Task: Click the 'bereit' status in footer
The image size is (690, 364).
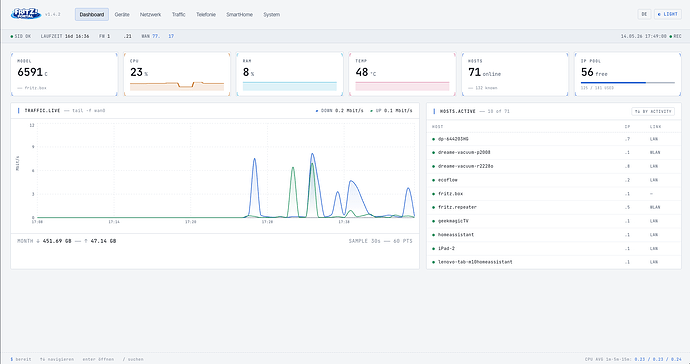Action: pos(21,359)
